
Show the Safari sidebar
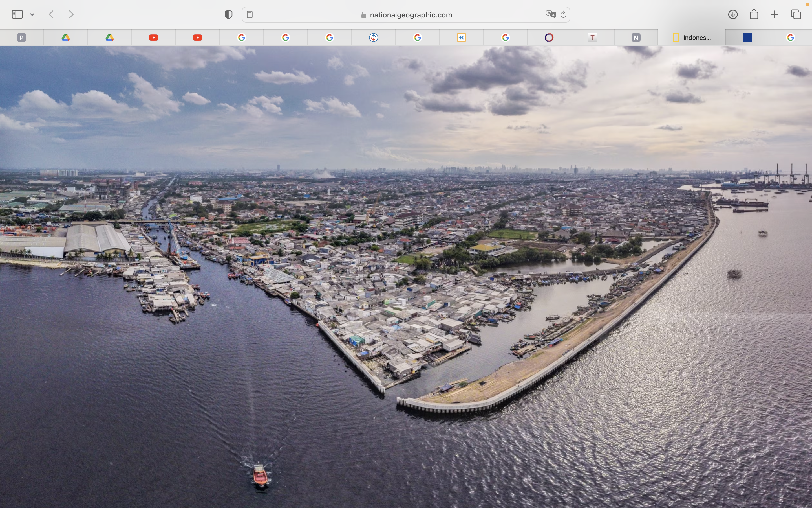click(x=17, y=14)
